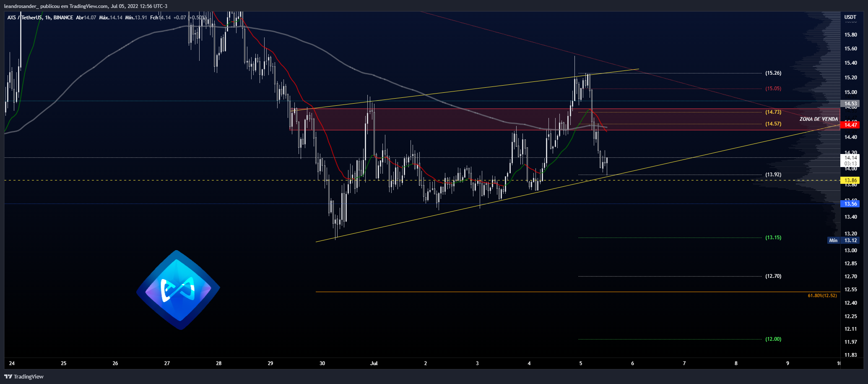Click the 12.85 price axis value
The image size is (868, 384).
[851, 264]
